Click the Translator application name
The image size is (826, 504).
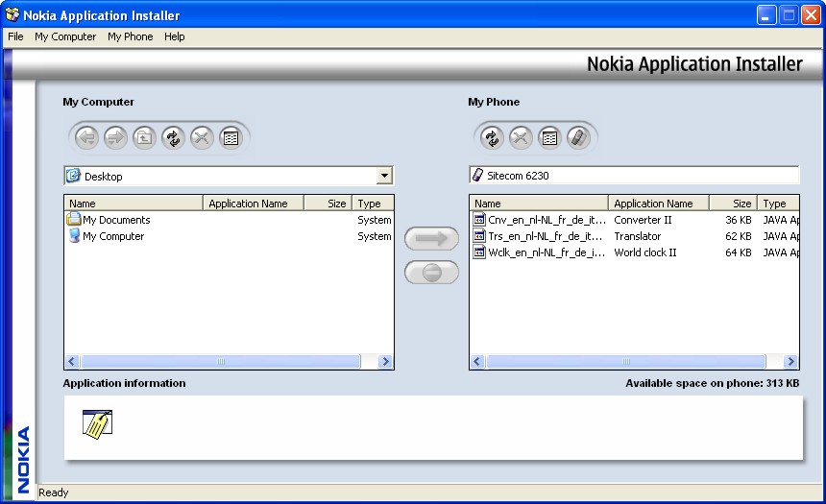[638, 236]
